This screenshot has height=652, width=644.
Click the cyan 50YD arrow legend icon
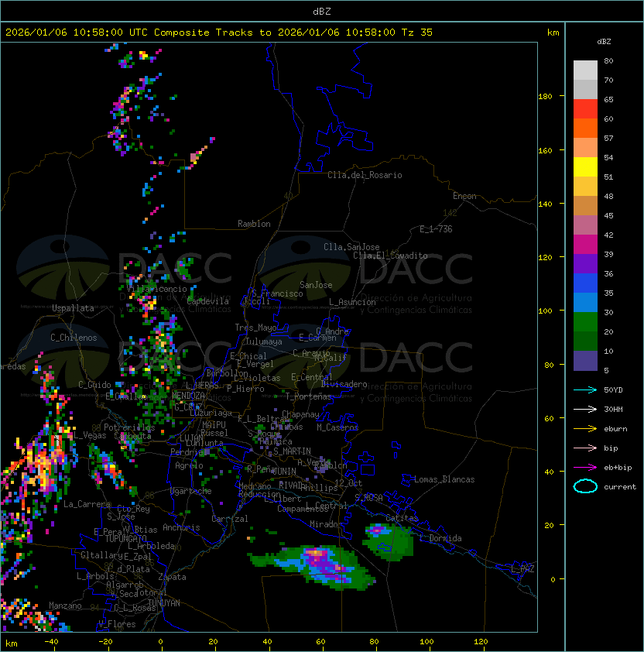[x=585, y=390]
